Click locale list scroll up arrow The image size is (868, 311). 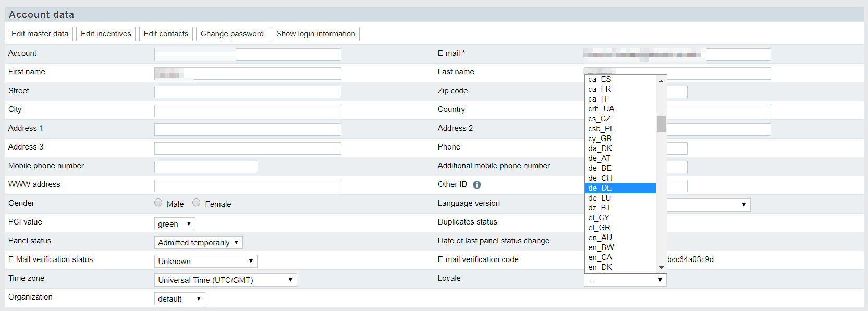(x=661, y=81)
